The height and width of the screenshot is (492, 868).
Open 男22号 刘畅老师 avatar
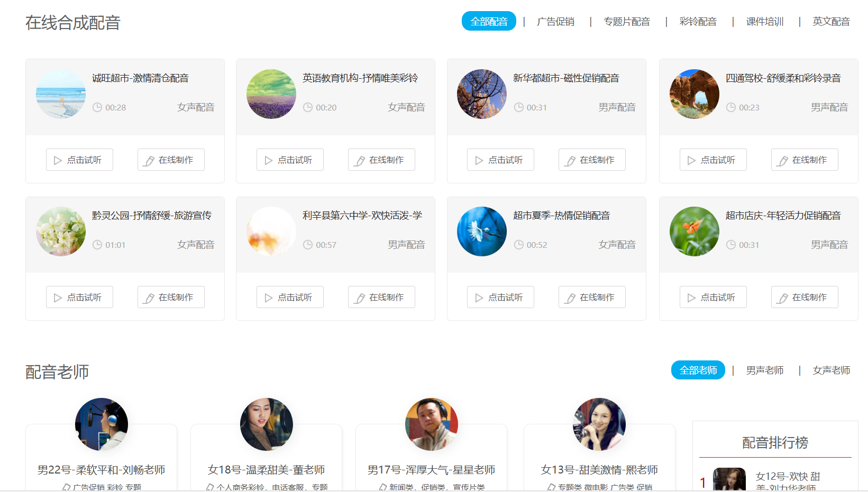(102, 424)
